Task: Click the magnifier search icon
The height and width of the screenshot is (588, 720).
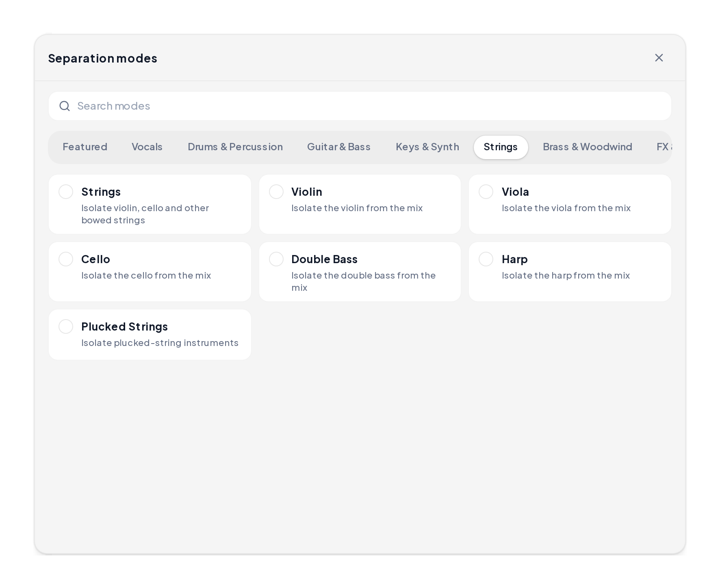Action: coord(65,106)
